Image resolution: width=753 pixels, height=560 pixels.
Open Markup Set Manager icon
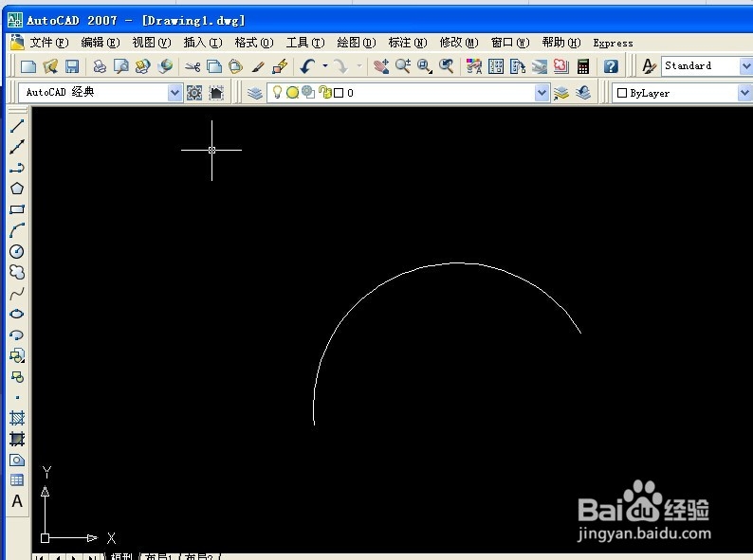coord(561,66)
